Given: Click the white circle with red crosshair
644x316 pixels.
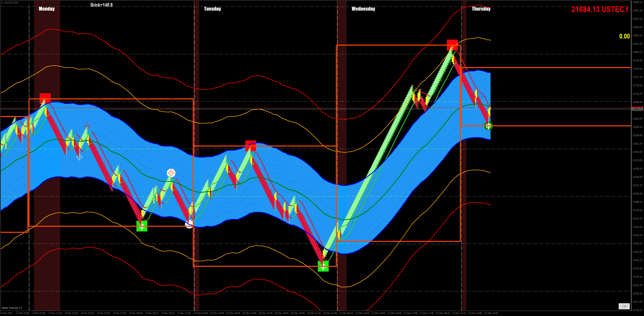Looking at the screenshot, I should (171, 173).
